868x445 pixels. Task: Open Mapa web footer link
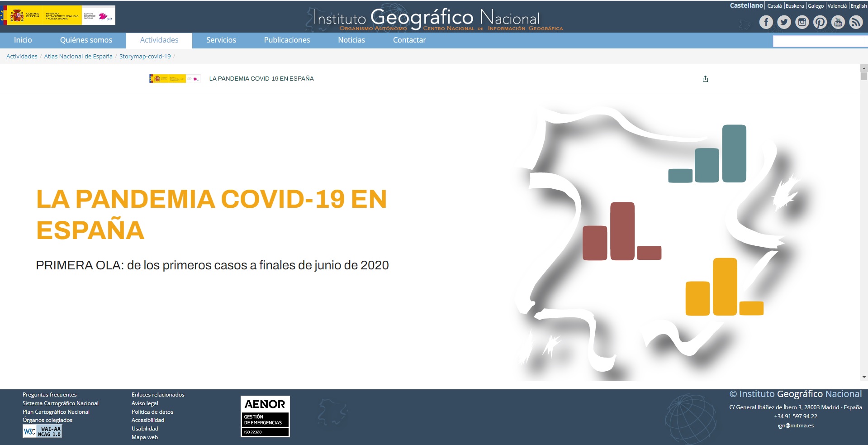[145, 437]
